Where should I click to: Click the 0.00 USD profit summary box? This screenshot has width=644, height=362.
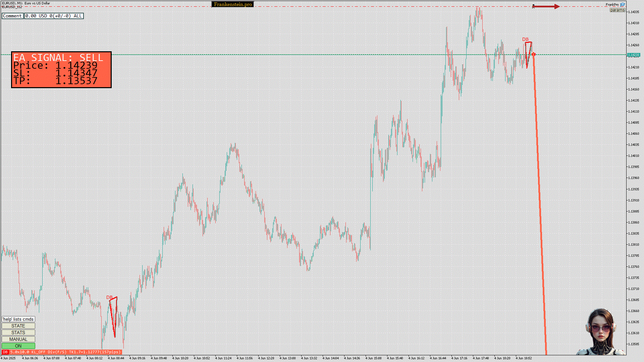pos(54,16)
